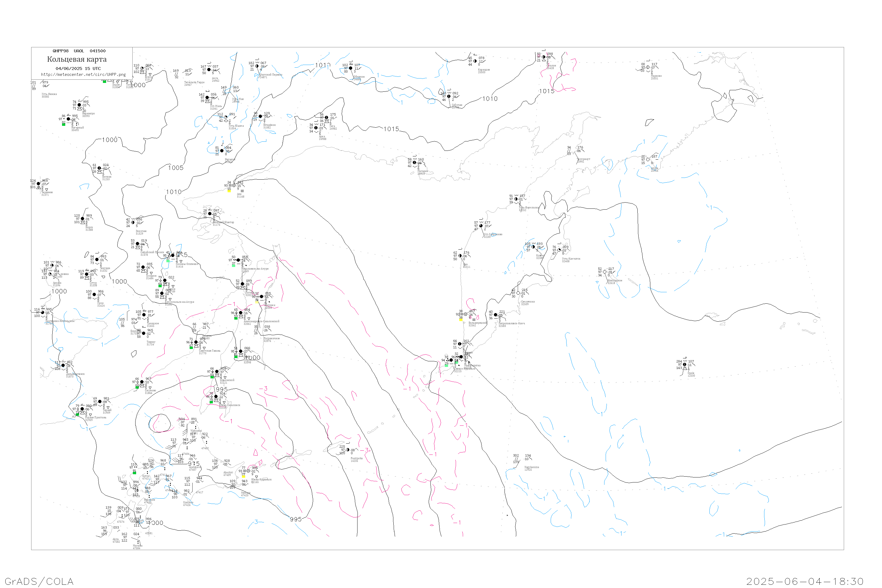Click the 'Nagykanizsa 12925' station label
Image resolution: width=882 pixels, height=588 pixels.
[531, 468]
